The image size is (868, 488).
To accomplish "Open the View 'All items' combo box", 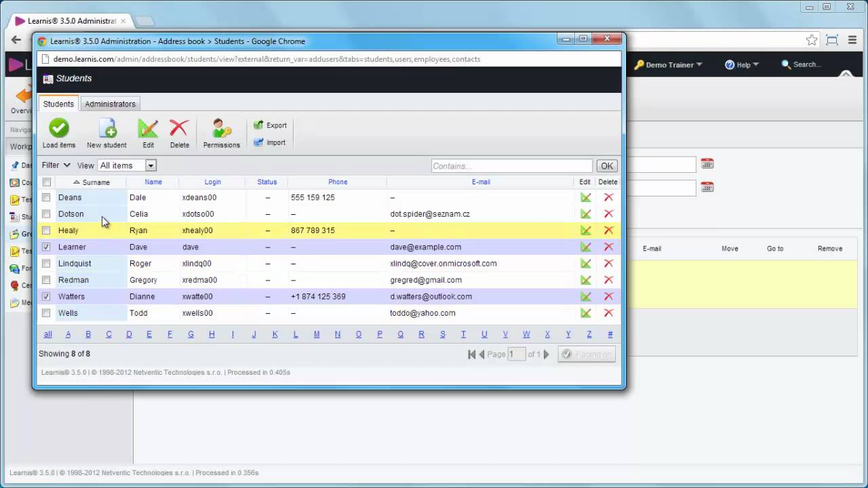I will (x=127, y=165).
